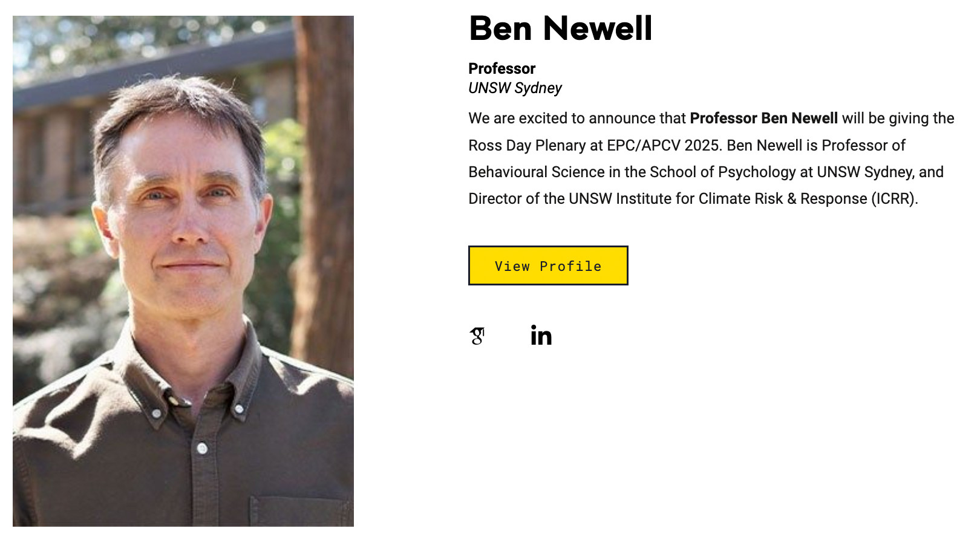Click bold "Professor Ben Newell" in the announcement
The height and width of the screenshot is (537, 980).
[x=763, y=119]
